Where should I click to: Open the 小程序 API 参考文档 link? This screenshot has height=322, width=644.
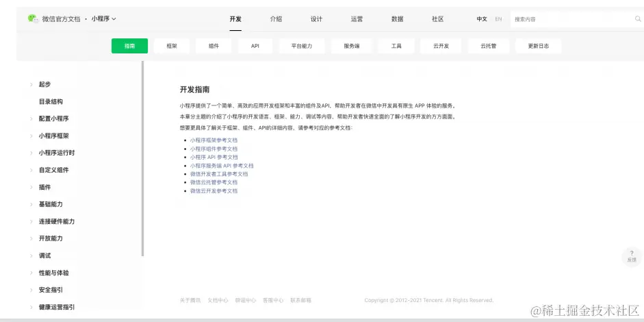[x=214, y=157]
